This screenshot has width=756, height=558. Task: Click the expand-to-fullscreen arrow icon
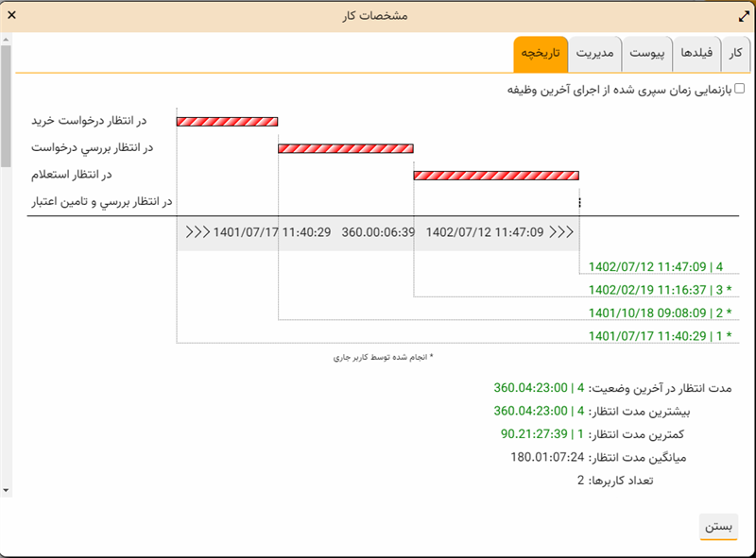tap(743, 16)
